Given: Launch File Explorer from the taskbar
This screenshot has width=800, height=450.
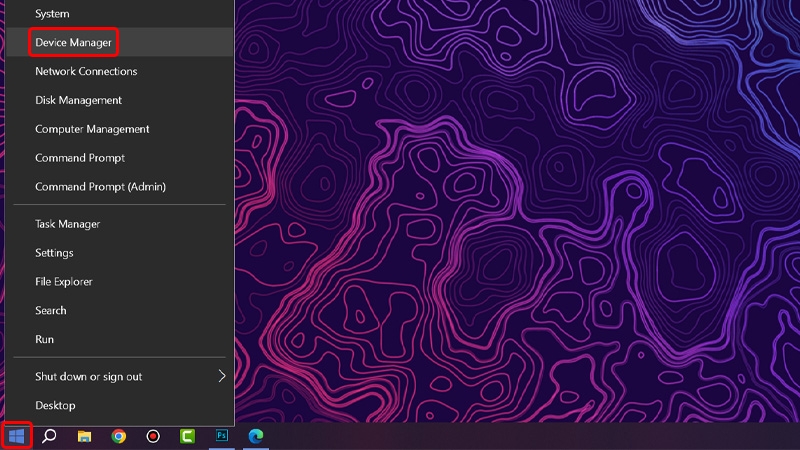Looking at the screenshot, I should [x=84, y=436].
